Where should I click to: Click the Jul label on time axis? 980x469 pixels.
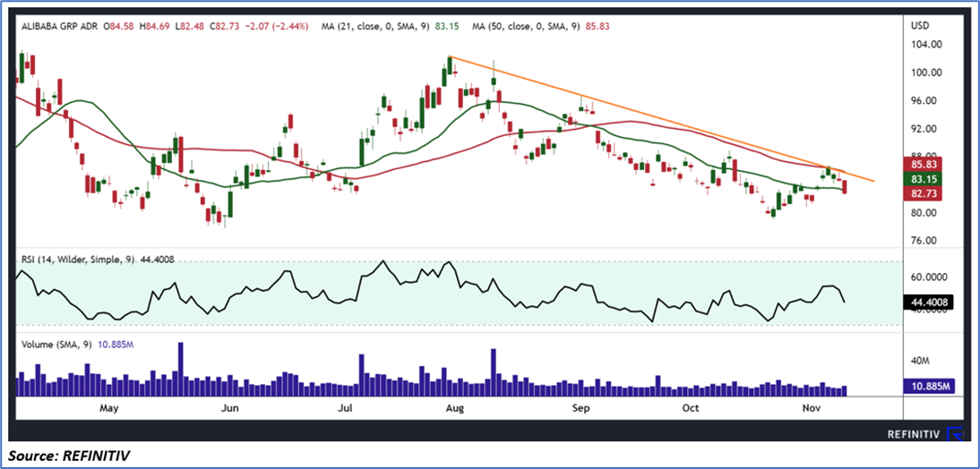[344, 409]
